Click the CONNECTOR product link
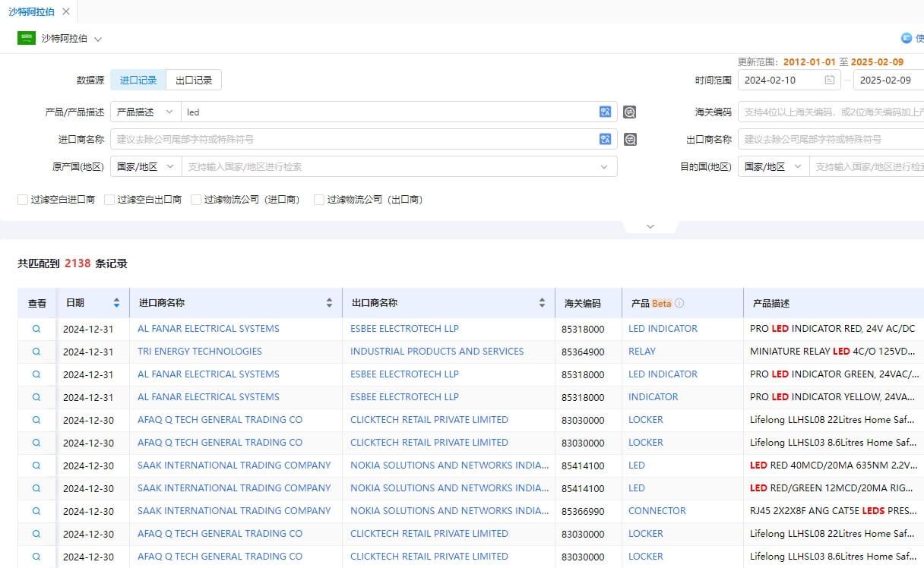 pos(657,511)
